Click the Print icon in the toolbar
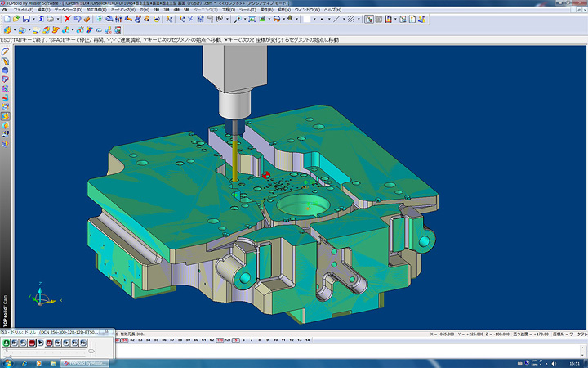The width and height of the screenshot is (588, 368). (x=51, y=19)
